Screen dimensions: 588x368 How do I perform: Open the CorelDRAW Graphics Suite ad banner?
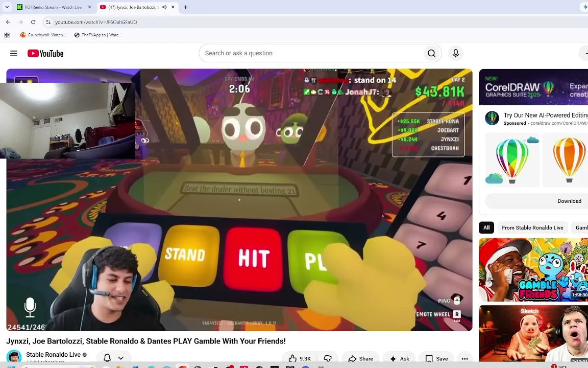coord(533,87)
